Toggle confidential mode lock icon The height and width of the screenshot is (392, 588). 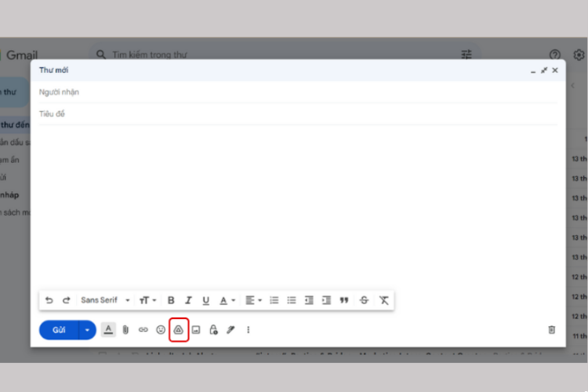213,330
